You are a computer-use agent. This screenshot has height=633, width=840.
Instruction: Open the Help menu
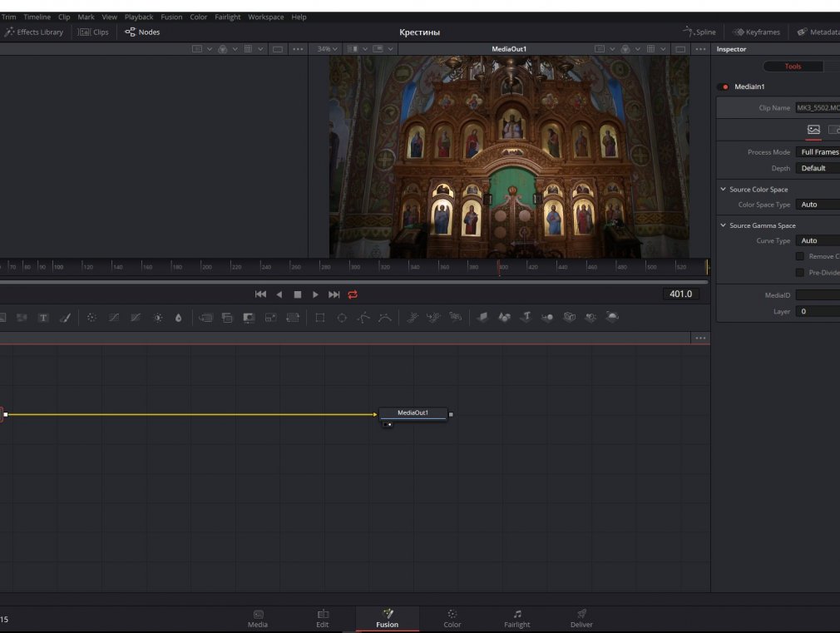pyautogui.click(x=299, y=17)
